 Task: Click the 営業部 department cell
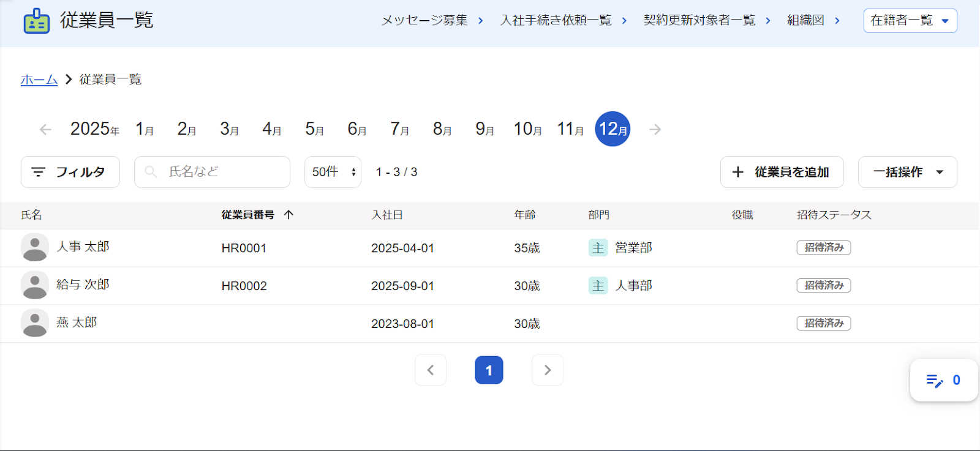point(633,248)
